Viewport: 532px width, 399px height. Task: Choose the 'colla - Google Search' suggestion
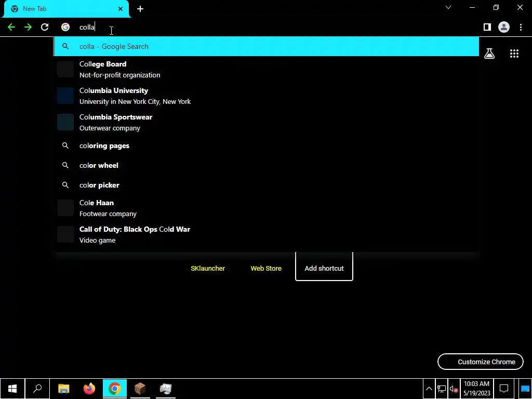267,46
